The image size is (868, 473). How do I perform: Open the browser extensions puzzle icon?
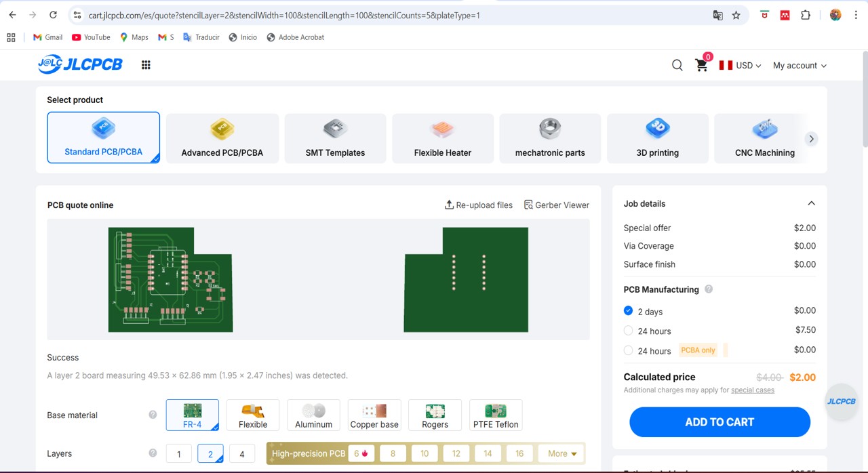[x=806, y=15]
